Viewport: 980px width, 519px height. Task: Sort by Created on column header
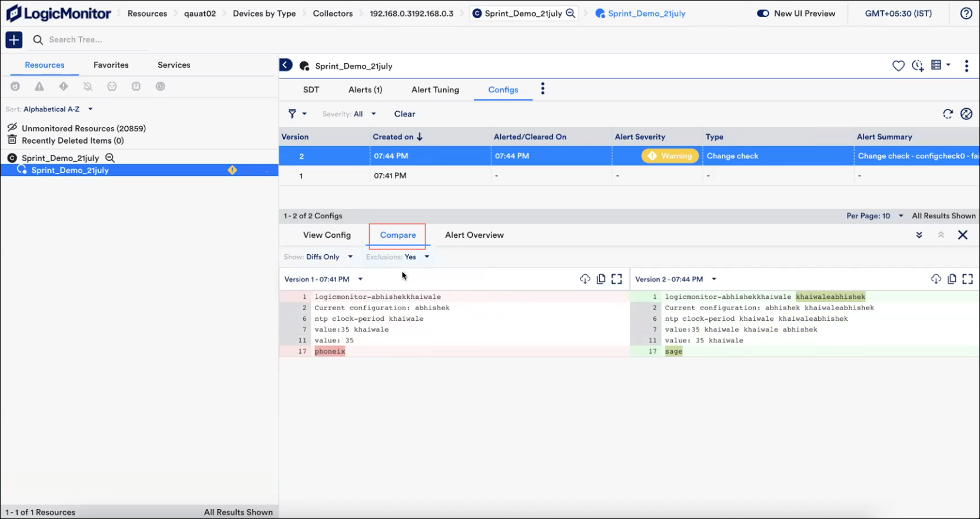coord(397,137)
